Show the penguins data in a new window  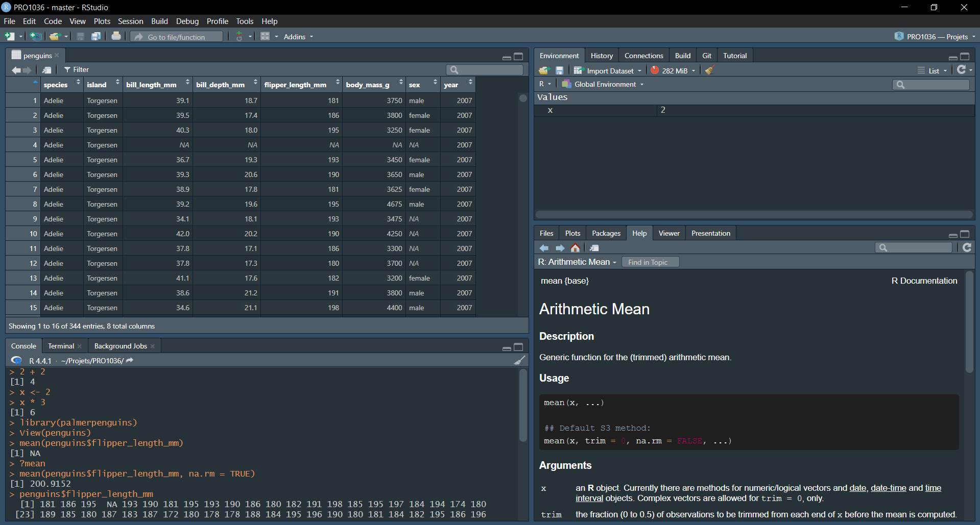[x=47, y=70]
